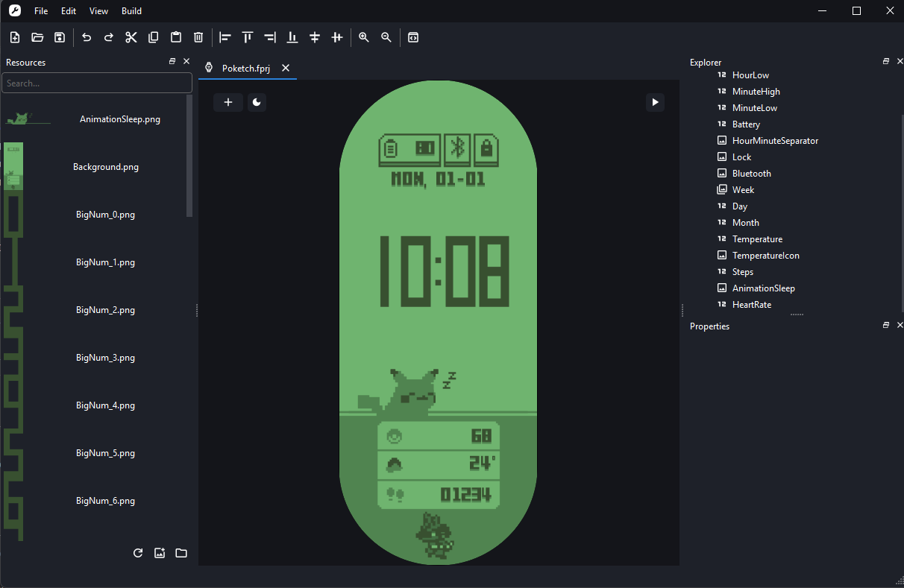Align widgets to top edge icon
This screenshot has height=588, width=904.
[x=248, y=37]
